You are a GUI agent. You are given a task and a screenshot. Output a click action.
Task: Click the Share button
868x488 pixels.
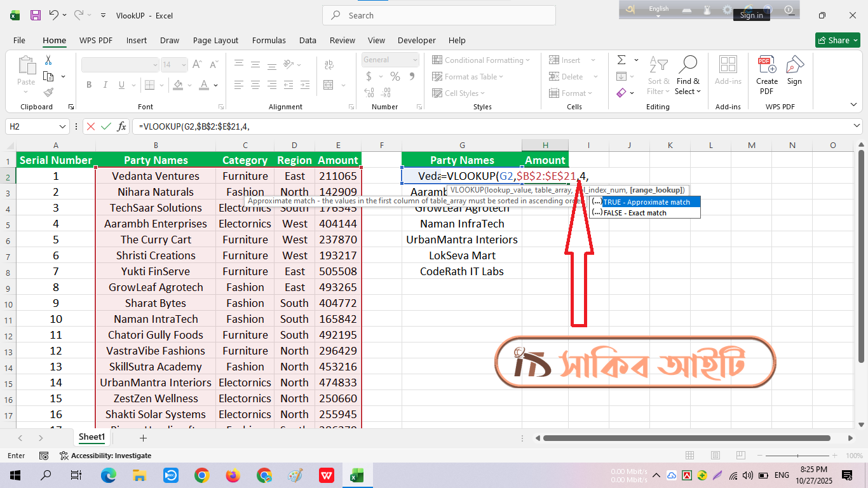coord(837,40)
